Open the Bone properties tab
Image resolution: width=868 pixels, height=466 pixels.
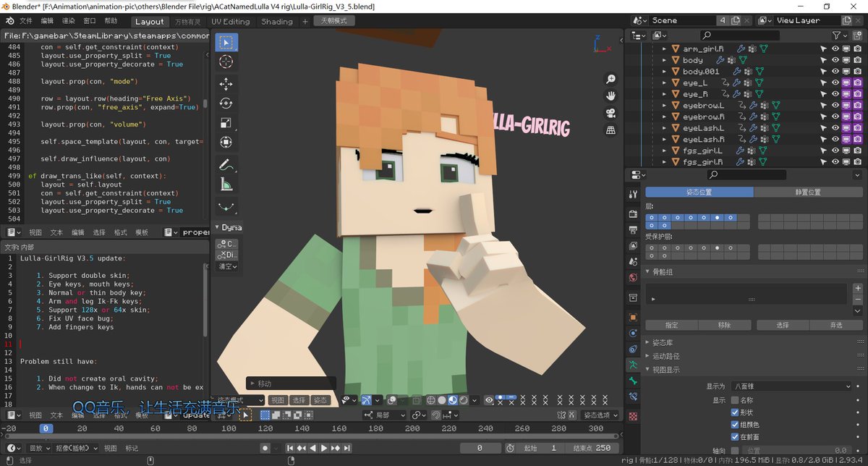pos(633,381)
